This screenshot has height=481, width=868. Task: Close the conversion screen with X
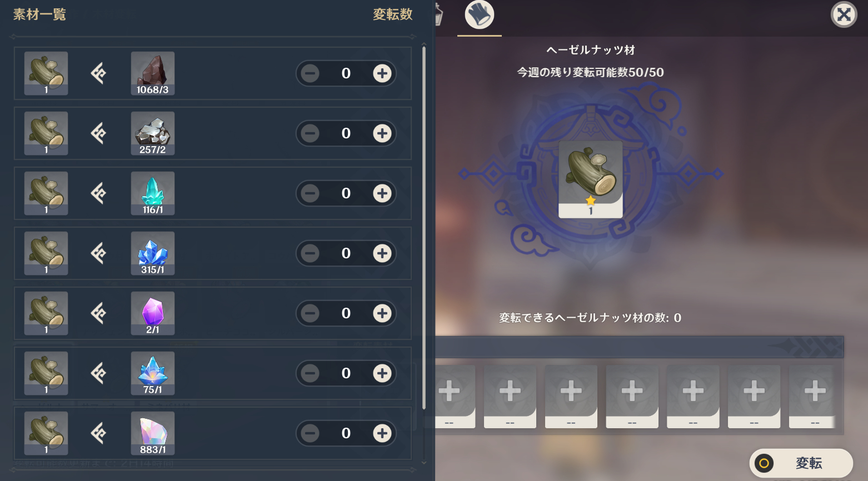844,14
